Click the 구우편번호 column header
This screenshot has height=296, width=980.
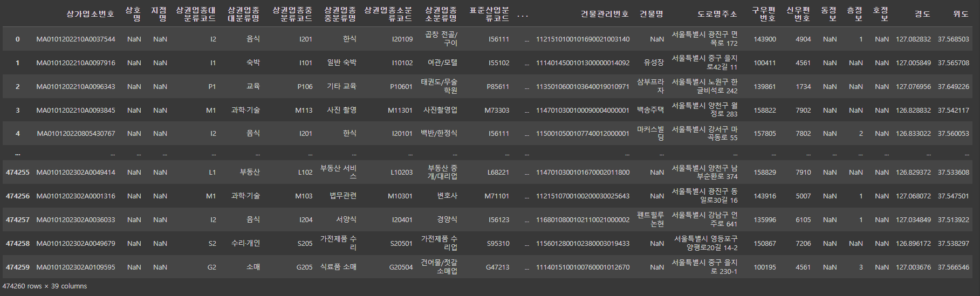click(x=764, y=14)
